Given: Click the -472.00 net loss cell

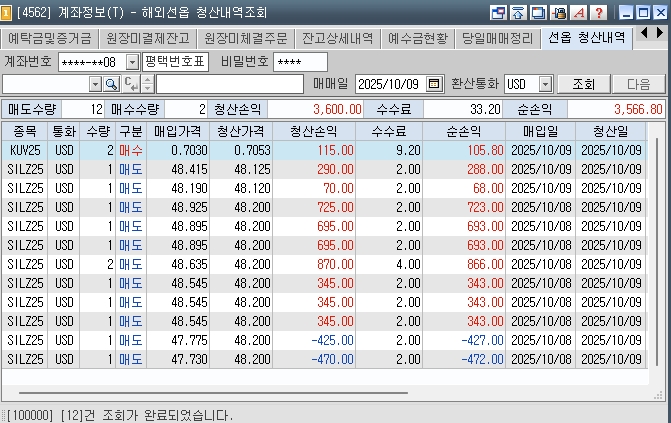Looking at the screenshot, I should [464, 359].
